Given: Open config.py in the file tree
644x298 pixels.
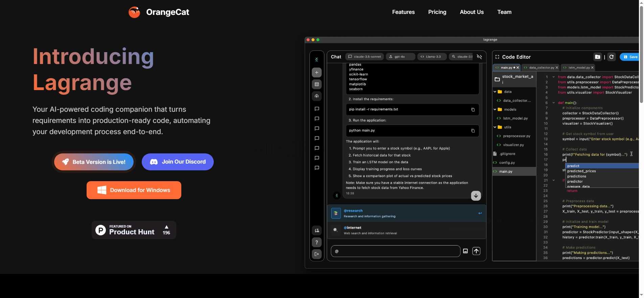Looking at the screenshot, I should (514, 163).
